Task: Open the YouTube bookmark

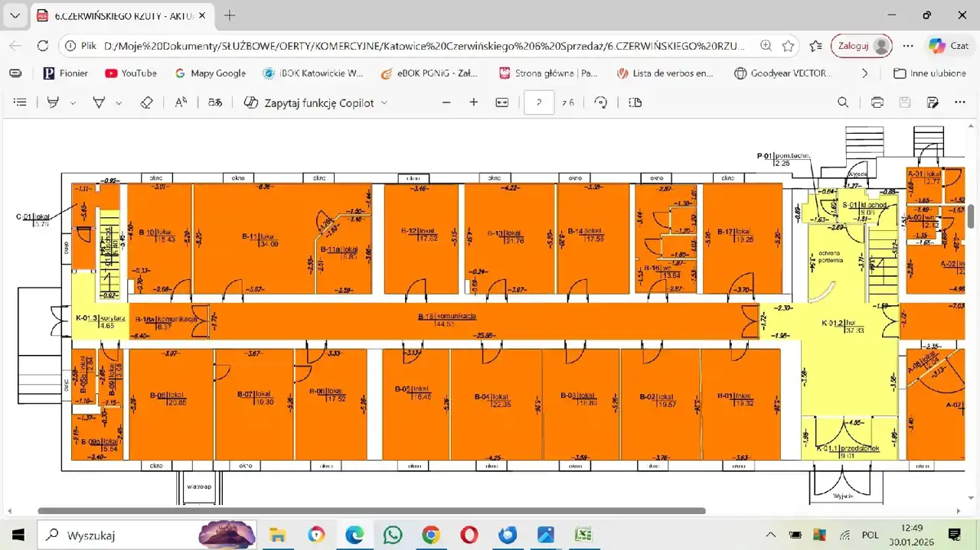Action: pyautogui.click(x=131, y=73)
